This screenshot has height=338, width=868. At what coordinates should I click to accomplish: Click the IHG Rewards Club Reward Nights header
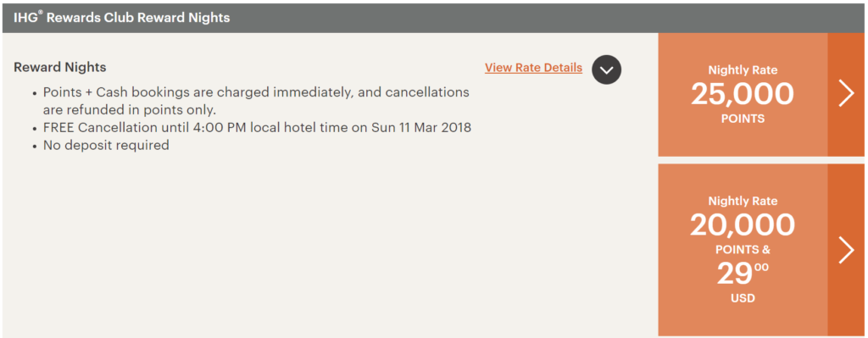click(122, 17)
